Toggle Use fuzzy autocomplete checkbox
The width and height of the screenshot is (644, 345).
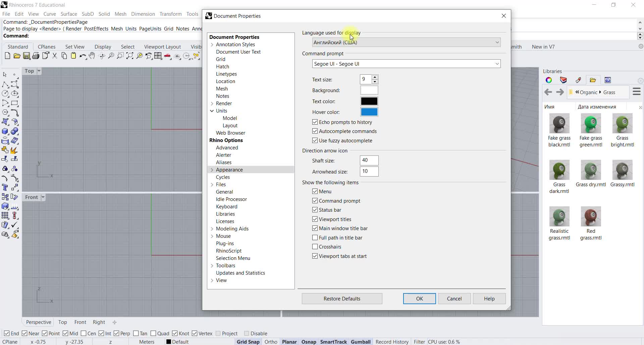coord(315,140)
